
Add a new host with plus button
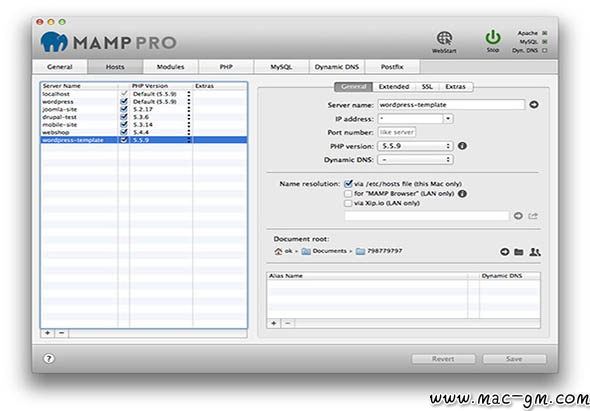[x=48, y=333]
